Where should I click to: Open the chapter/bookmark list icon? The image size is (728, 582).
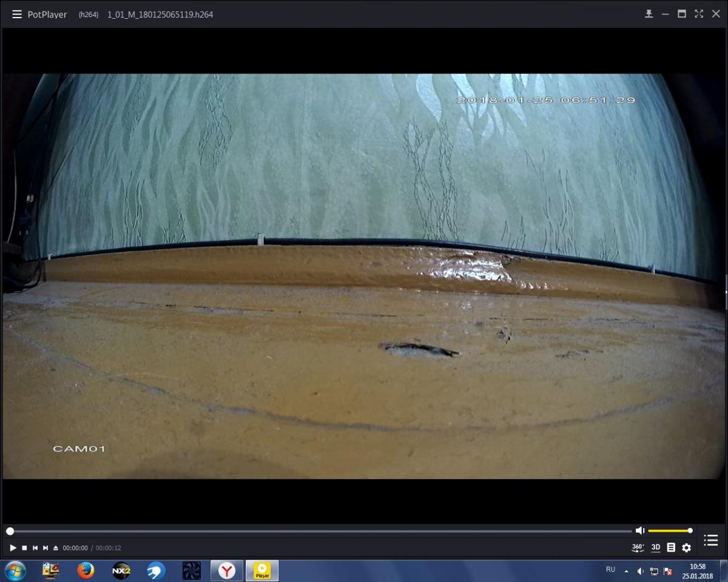coord(671,547)
